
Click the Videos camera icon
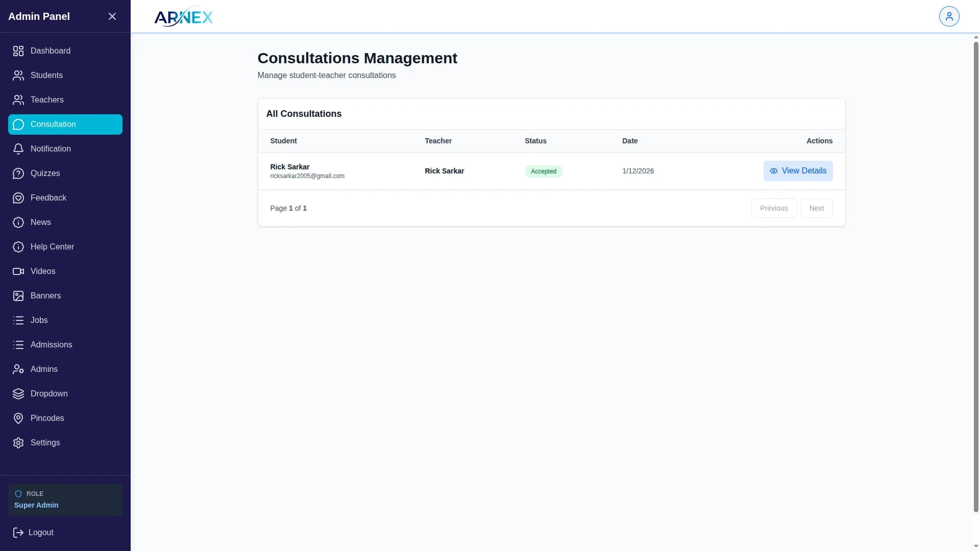[18, 271]
